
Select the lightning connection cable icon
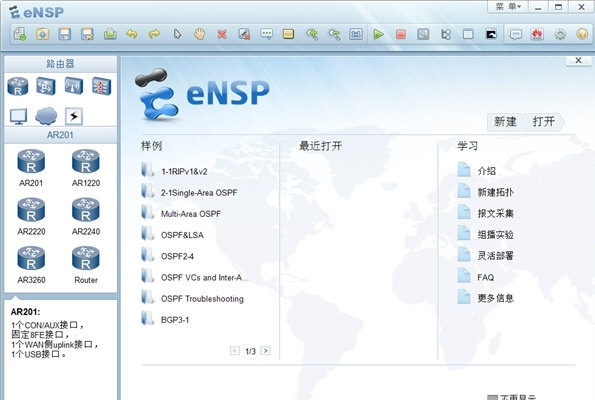pos(74,116)
